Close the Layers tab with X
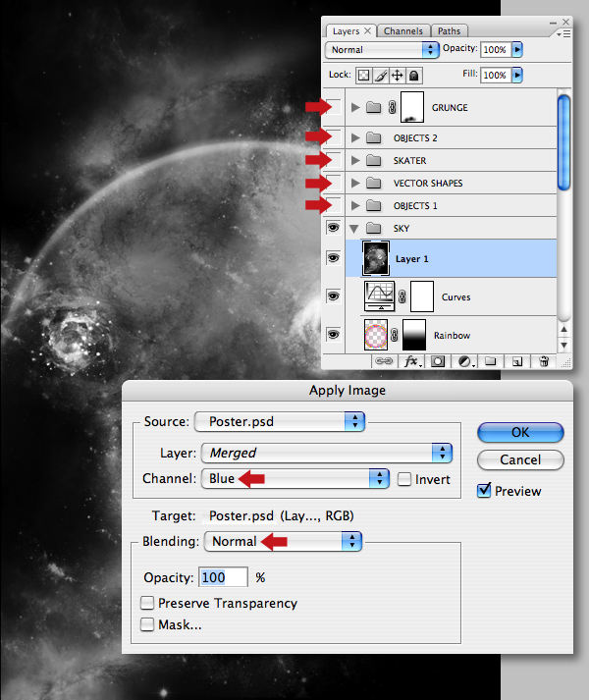589x700 pixels. (367, 30)
